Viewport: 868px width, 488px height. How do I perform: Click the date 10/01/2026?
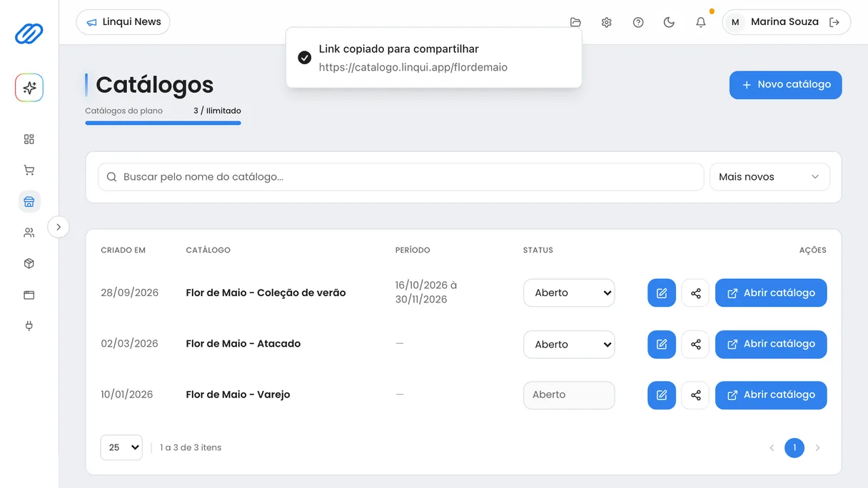point(127,395)
